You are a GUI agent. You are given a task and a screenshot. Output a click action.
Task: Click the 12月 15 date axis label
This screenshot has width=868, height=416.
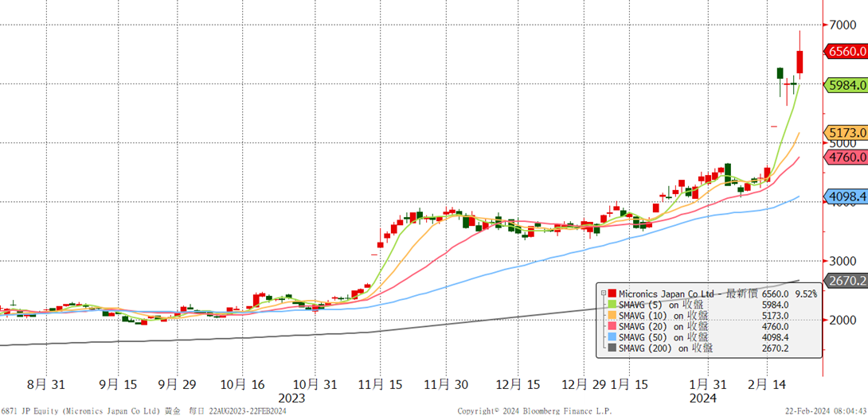coord(518,383)
